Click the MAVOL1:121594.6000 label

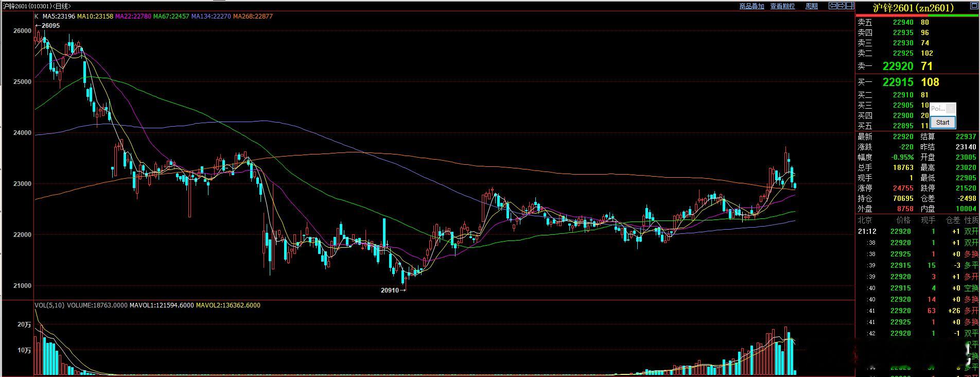click(x=162, y=305)
